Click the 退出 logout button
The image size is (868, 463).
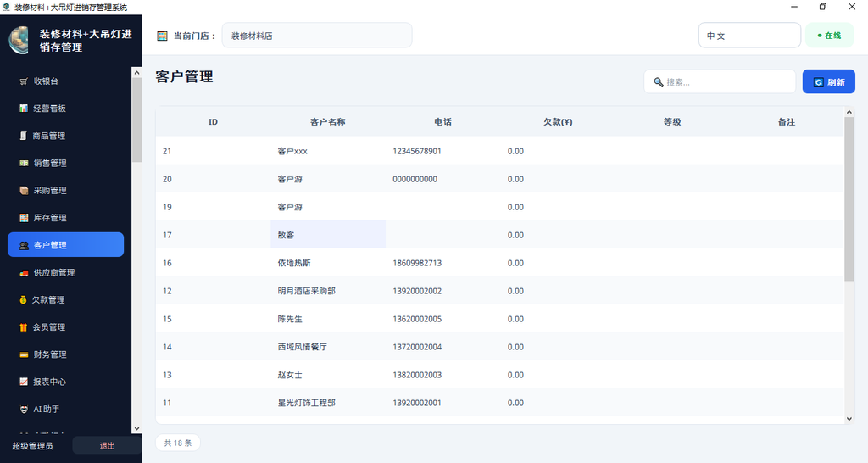(107, 446)
